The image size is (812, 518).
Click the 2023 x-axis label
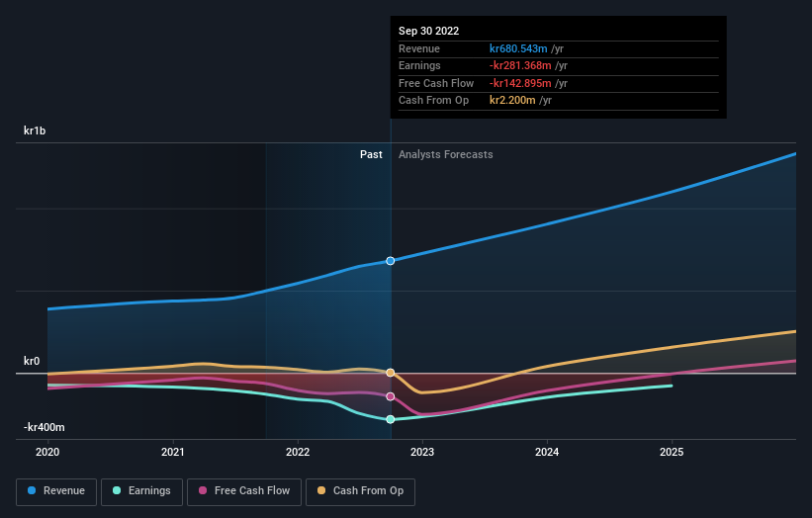[422, 453]
